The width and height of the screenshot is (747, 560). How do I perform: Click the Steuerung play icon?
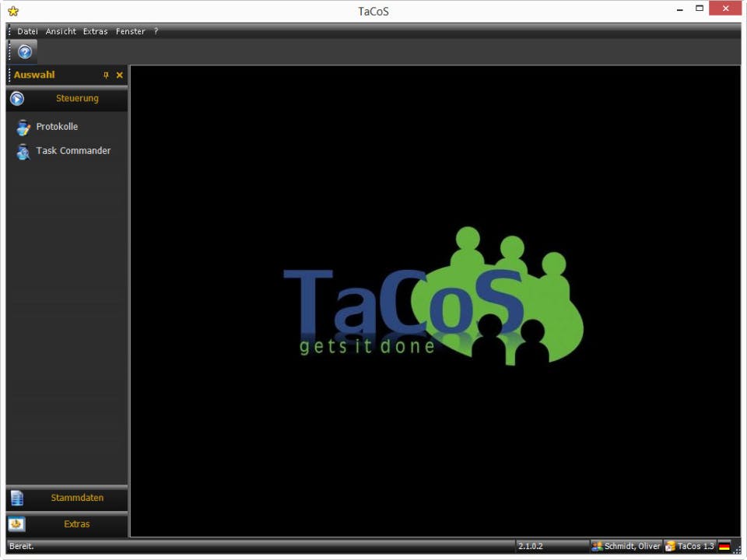[17, 99]
